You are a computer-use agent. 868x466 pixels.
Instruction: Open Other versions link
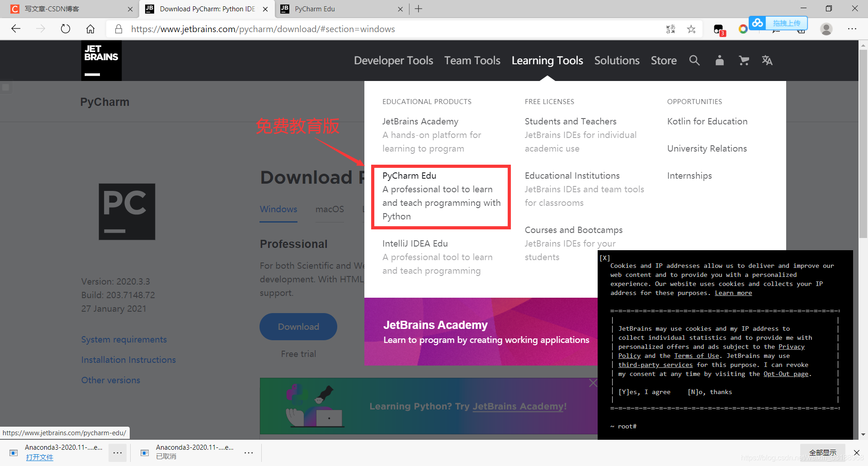[111, 380]
